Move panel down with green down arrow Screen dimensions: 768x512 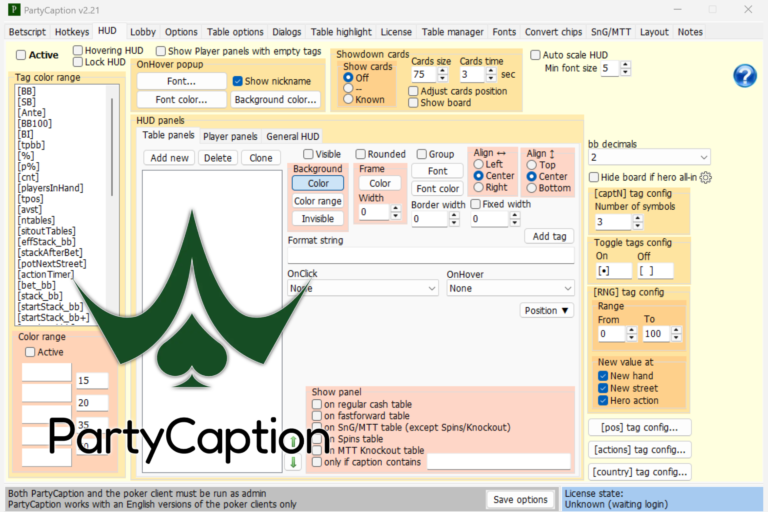click(293, 462)
